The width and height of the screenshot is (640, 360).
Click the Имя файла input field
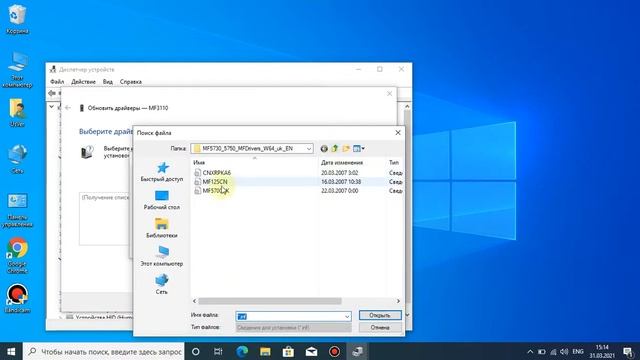(x=289, y=316)
